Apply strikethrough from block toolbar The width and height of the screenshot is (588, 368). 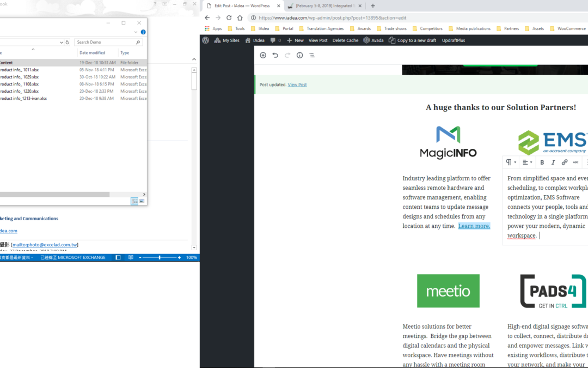click(x=575, y=162)
